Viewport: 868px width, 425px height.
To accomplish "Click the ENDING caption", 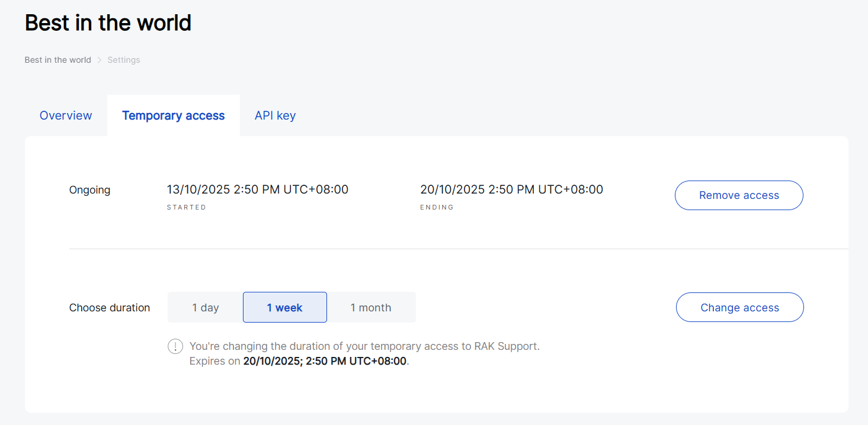I will coord(437,208).
